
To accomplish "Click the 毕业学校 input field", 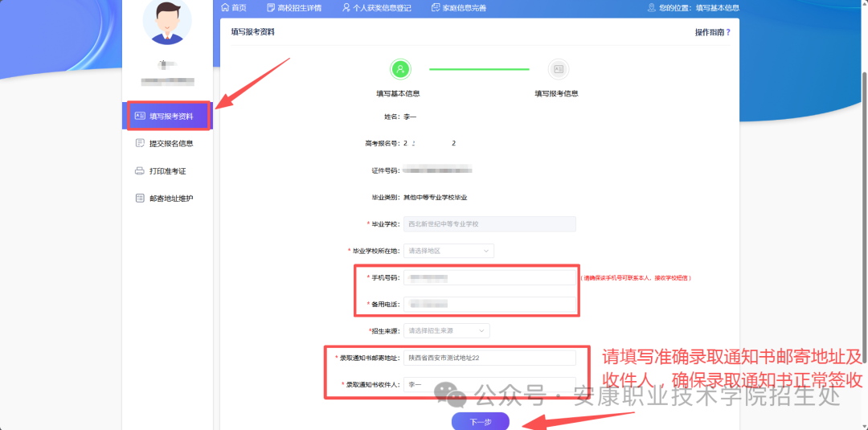I will tap(489, 224).
